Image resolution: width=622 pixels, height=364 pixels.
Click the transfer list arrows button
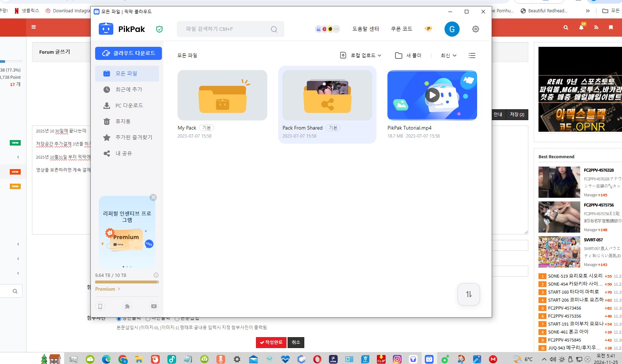click(x=469, y=294)
